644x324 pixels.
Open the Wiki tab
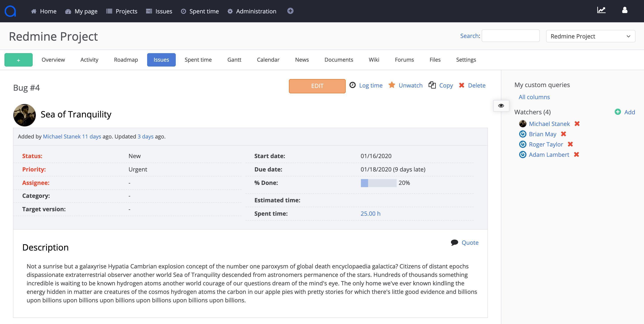(374, 60)
